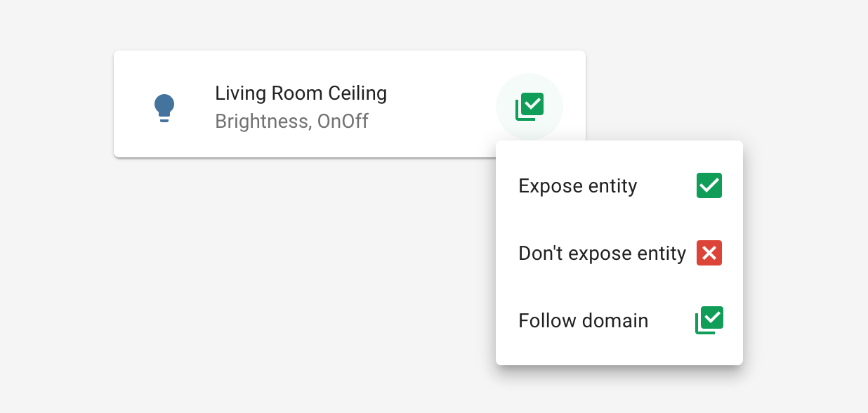Viewport: 868px width, 413px height.
Task: Click the light bulb symbol for Living Room Ceiling
Action: pyautogui.click(x=164, y=107)
